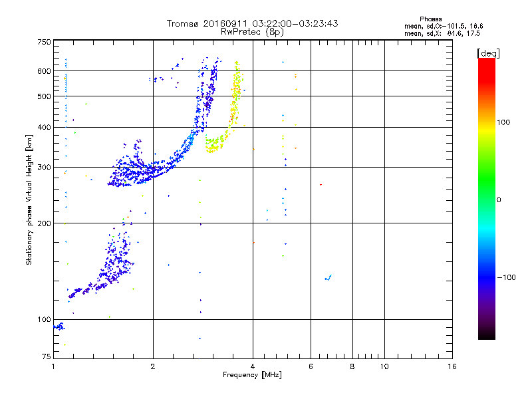Click y-axis tick label '500'

click(x=44, y=96)
